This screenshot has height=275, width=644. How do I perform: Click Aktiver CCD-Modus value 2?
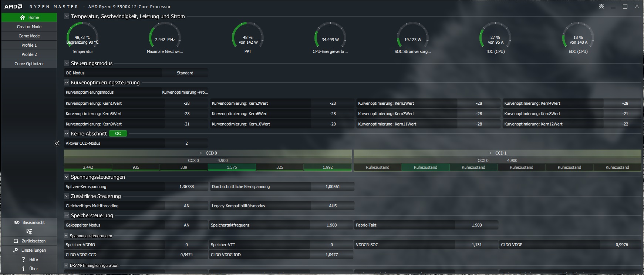point(186,143)
